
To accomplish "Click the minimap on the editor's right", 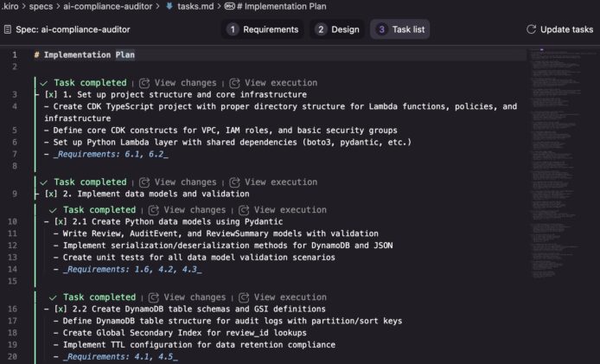I will coord(558,163).
